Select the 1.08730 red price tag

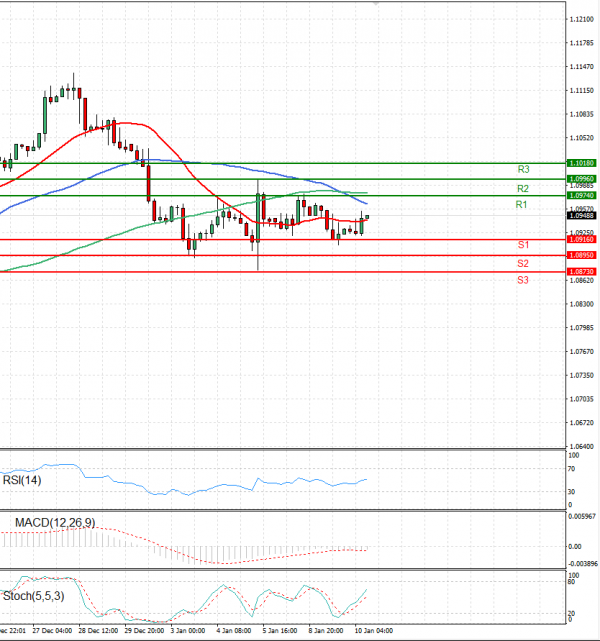pos(581,272)
